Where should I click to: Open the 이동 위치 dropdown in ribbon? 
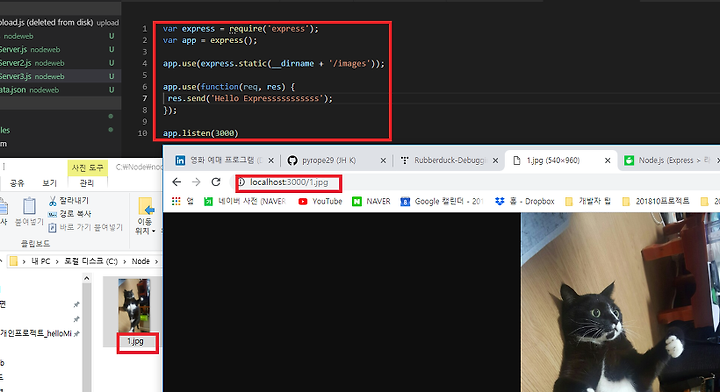[146, 216]
